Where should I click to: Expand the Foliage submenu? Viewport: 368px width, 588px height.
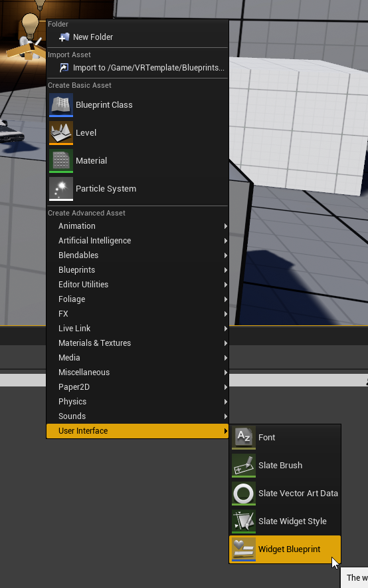[138, 299]
